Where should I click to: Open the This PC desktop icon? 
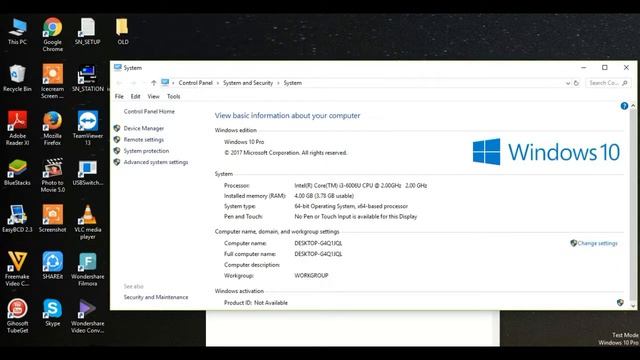[17, 31]
